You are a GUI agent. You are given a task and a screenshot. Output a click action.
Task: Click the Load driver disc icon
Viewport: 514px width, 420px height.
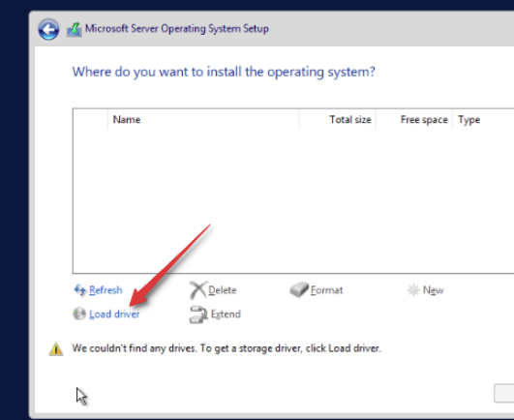[79, 314]
